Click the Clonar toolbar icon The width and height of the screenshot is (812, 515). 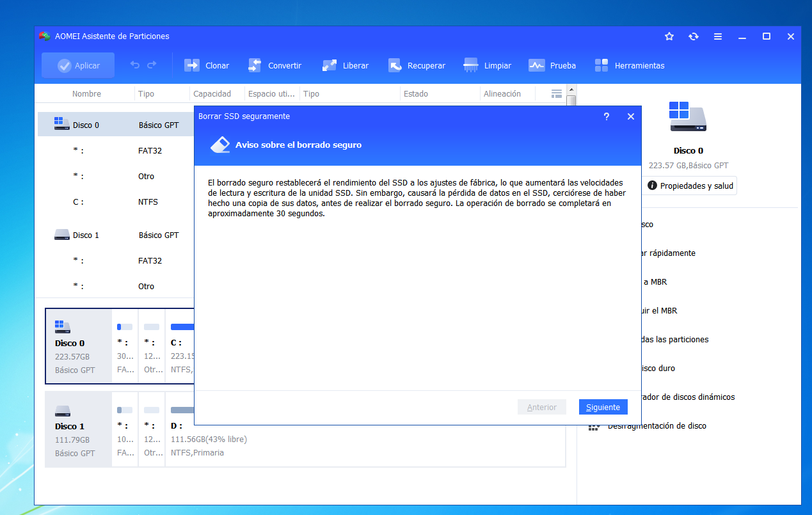click(193, 65)
